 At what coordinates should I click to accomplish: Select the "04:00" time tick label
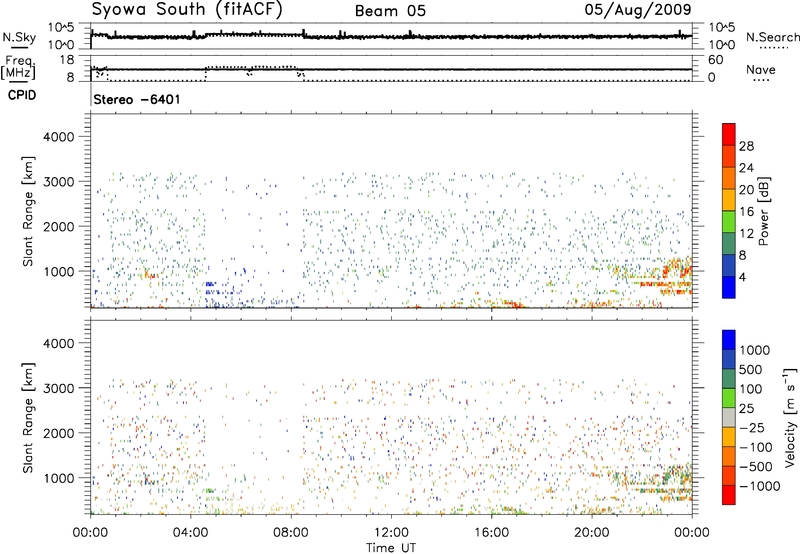point(190,533)
